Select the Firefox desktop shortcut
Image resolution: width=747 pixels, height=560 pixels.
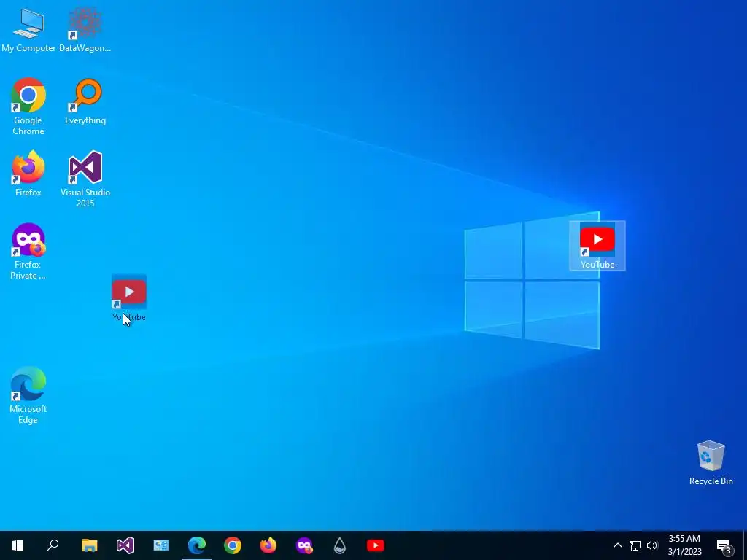pos(28,174)
